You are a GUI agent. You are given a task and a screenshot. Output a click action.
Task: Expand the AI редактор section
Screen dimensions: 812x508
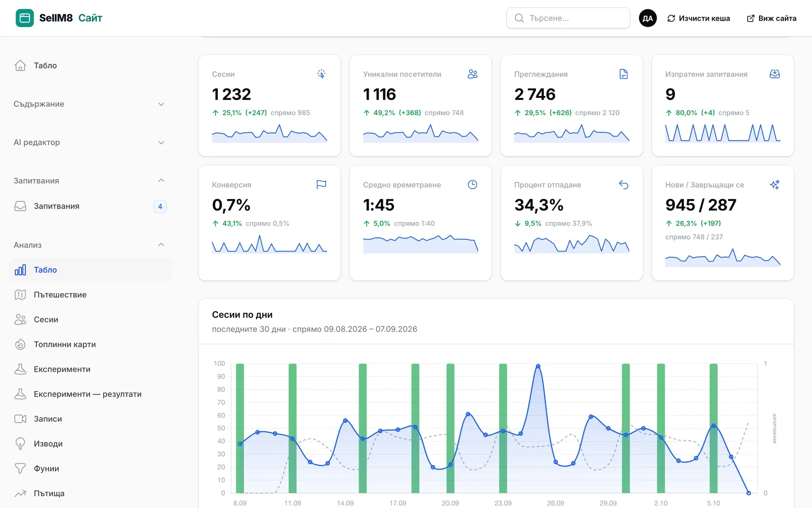click(90, 143)
